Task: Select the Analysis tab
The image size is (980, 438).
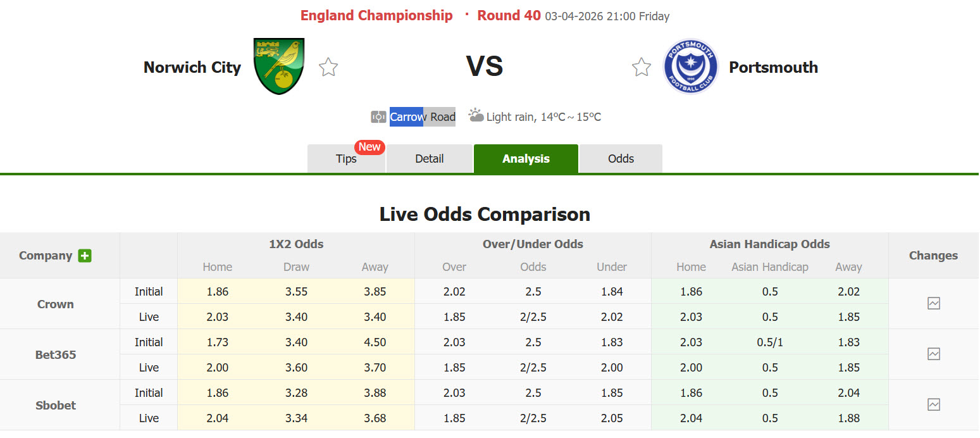Action: pyautogui.click(x=526, y=158)
